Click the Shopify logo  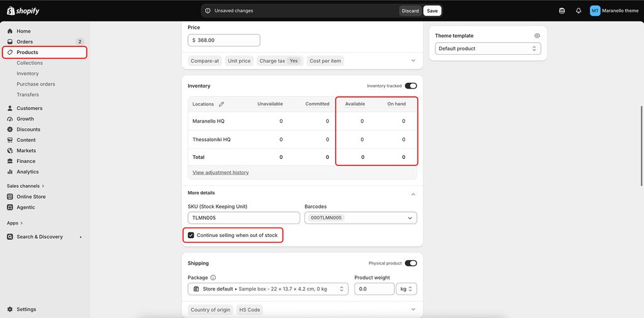[23, 11]
